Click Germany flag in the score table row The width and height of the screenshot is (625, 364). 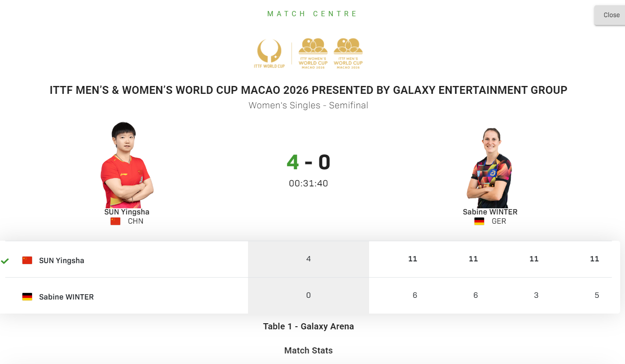tap(27, 297)
